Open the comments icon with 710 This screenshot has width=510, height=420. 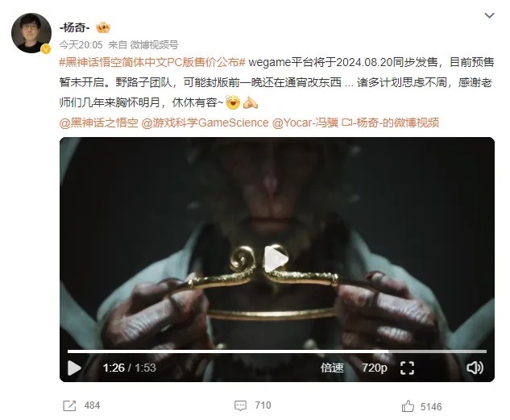pos(240,405)
